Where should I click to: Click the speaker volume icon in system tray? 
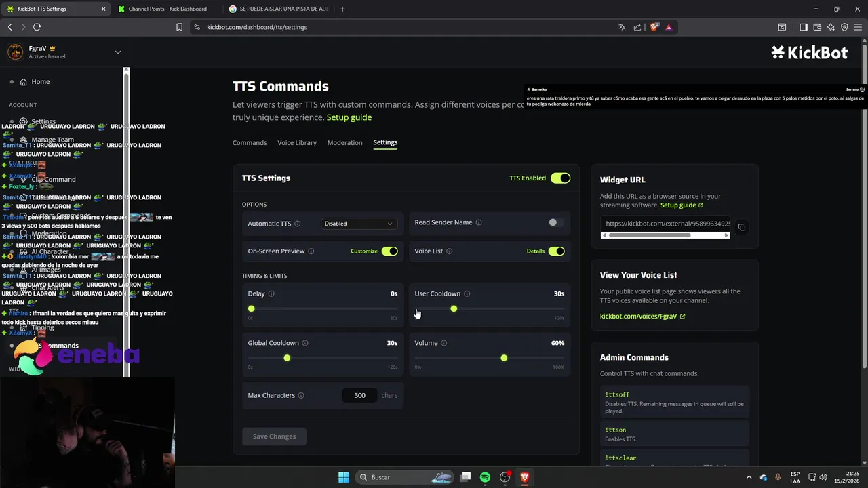(824, 477)
